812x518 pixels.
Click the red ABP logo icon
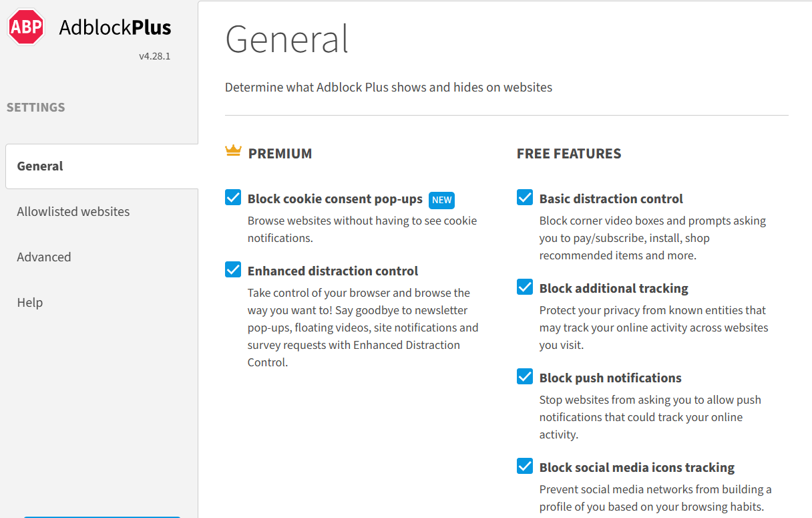tap(26, 27)
